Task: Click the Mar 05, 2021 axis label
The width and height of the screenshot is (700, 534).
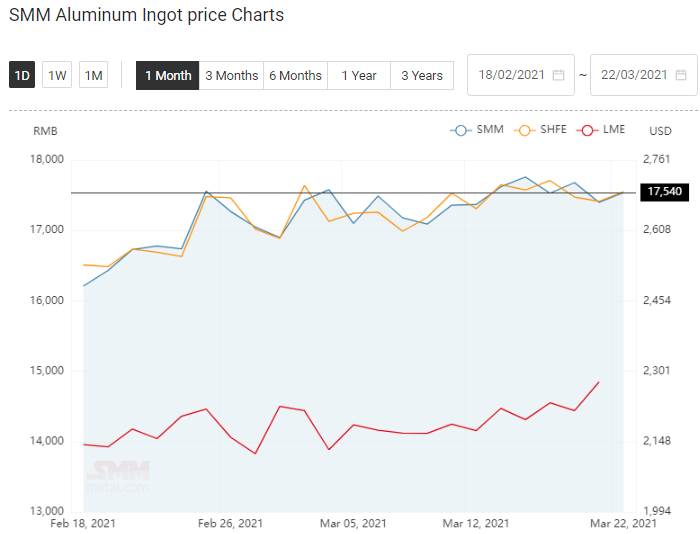Action: click(x=353, y=523)
